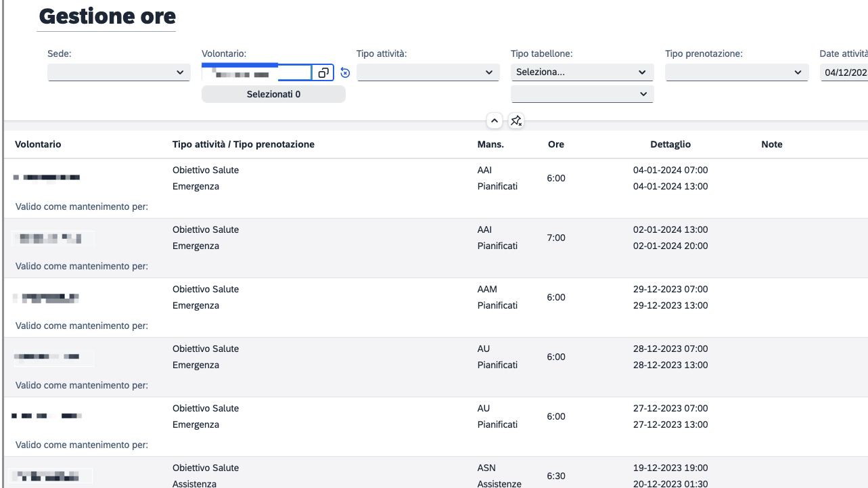Select the Note column header
The height and width of the screenshot is (488, 868).
click(x=771, y=144)
